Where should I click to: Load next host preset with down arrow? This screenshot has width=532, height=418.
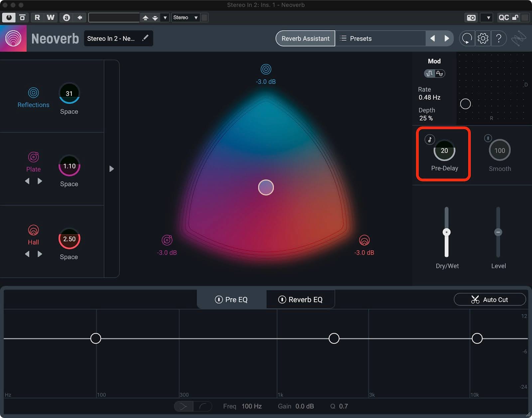155,18
